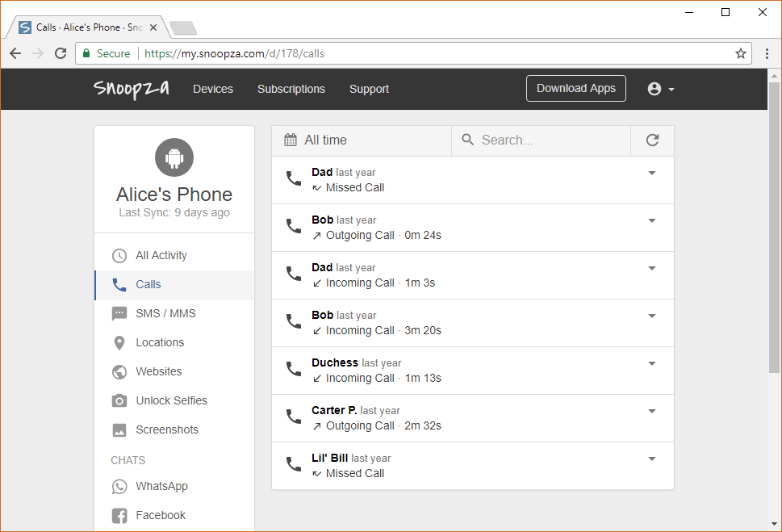Click into the Search calls field
782x532 pixels.
[x=542, y=140]
